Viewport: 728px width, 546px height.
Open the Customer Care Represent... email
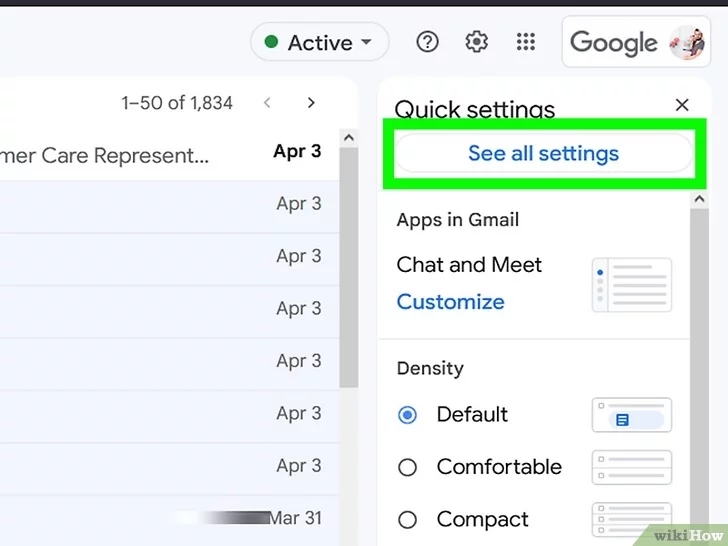[169, 155]
